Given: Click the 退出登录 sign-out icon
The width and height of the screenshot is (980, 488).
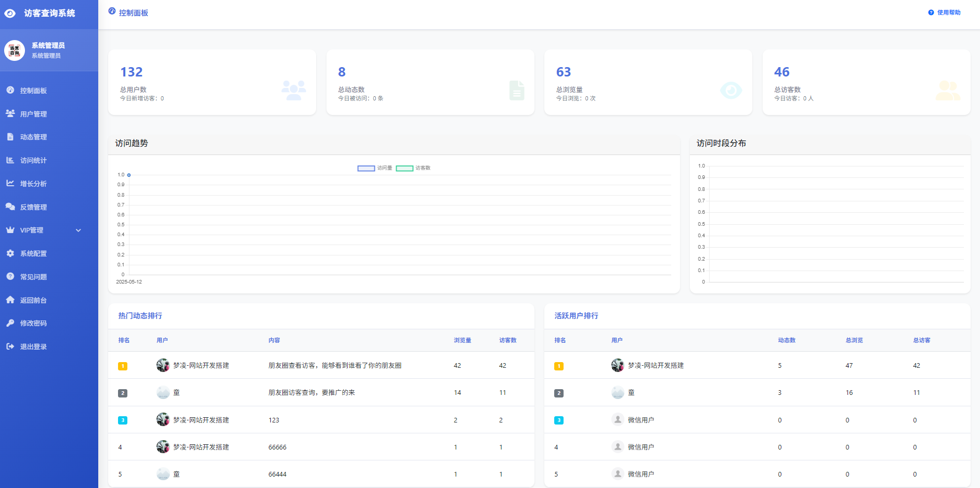Looking at the screenshot, I should [x=10, y=346].
